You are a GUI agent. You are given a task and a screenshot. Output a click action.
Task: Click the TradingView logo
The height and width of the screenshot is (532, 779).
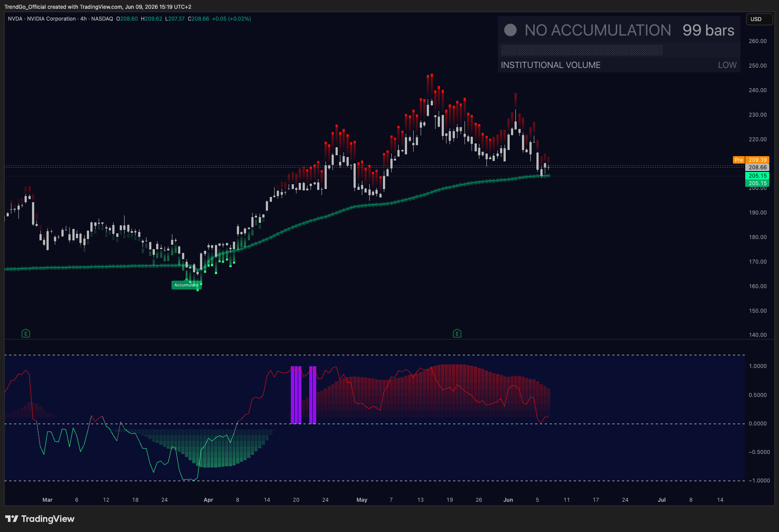(40, 519)
